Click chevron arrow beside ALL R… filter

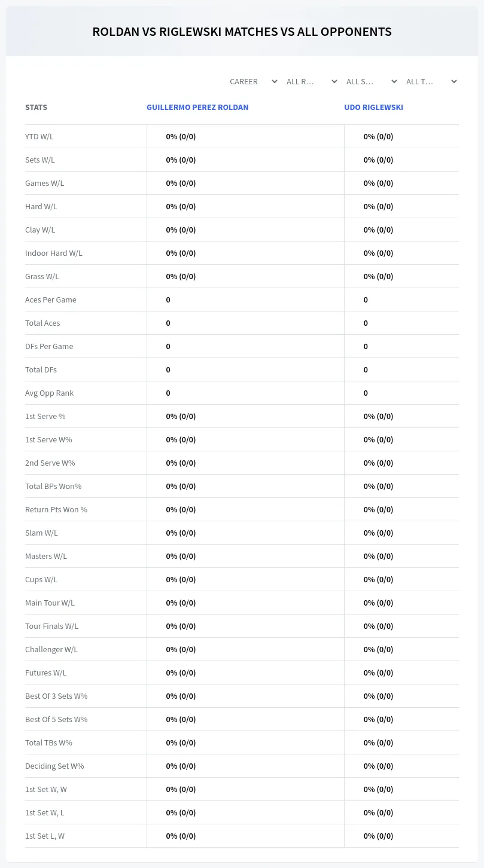tap(334, 81)
